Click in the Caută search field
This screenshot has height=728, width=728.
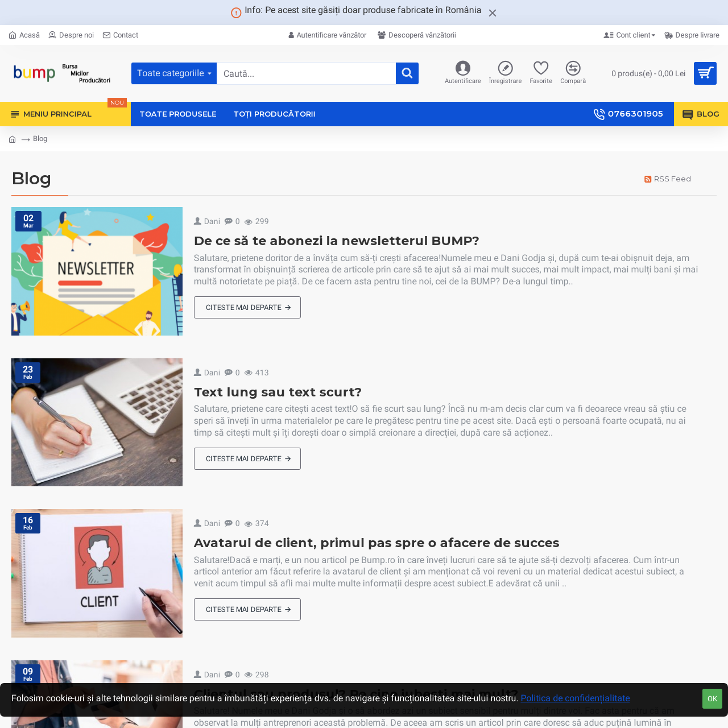(306, 73)
